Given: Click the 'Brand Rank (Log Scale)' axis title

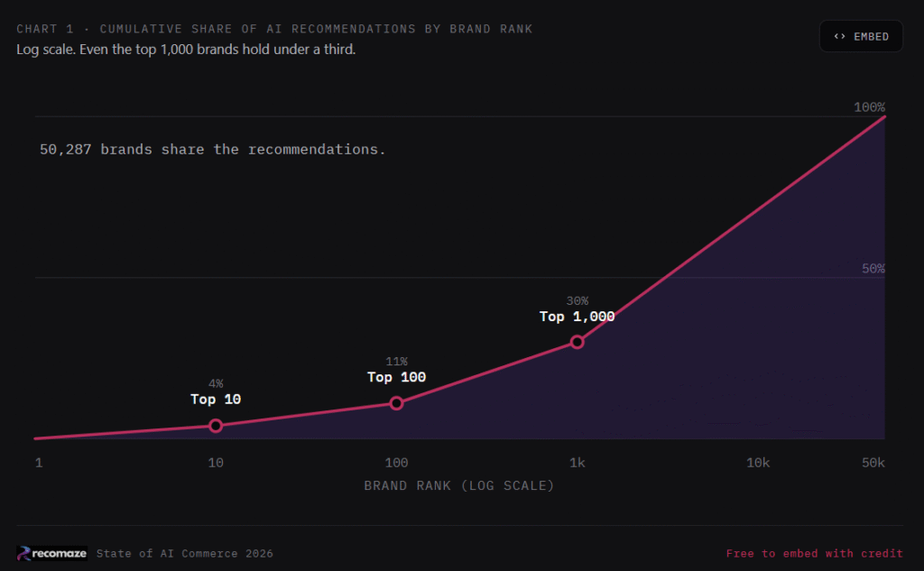Looking at the screenshot, I should [459, 485].
